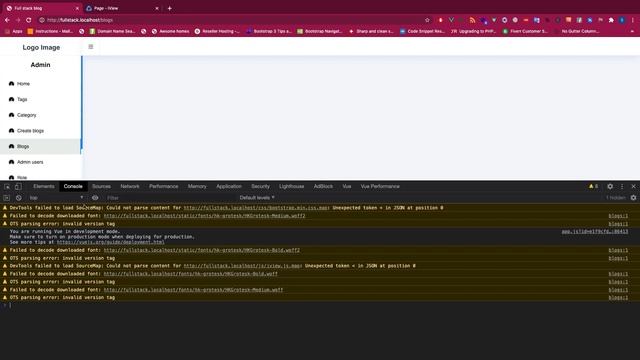Open the 'top' JavaScript context dropdown
This screenshot has height=360, width=640.
tap(56, 198)
